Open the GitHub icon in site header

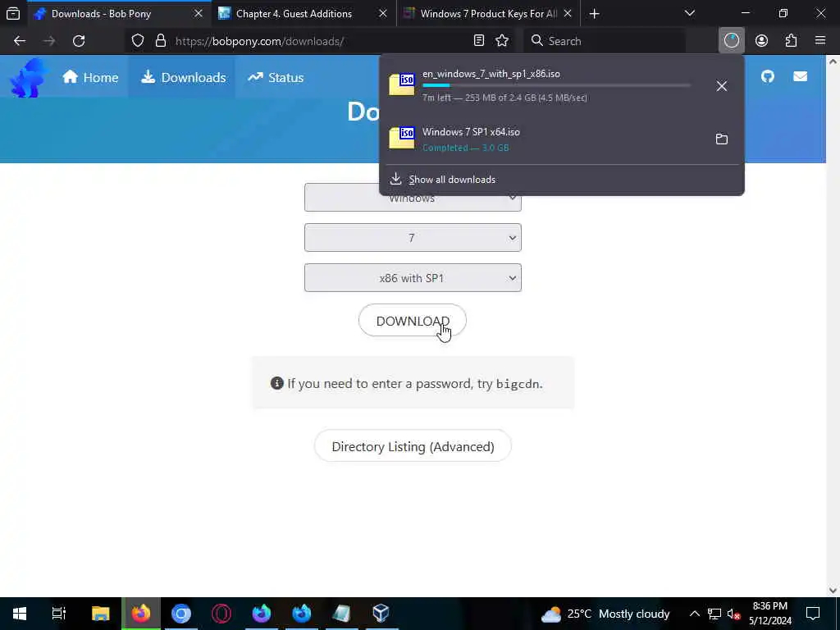click(x=768, y=76)
